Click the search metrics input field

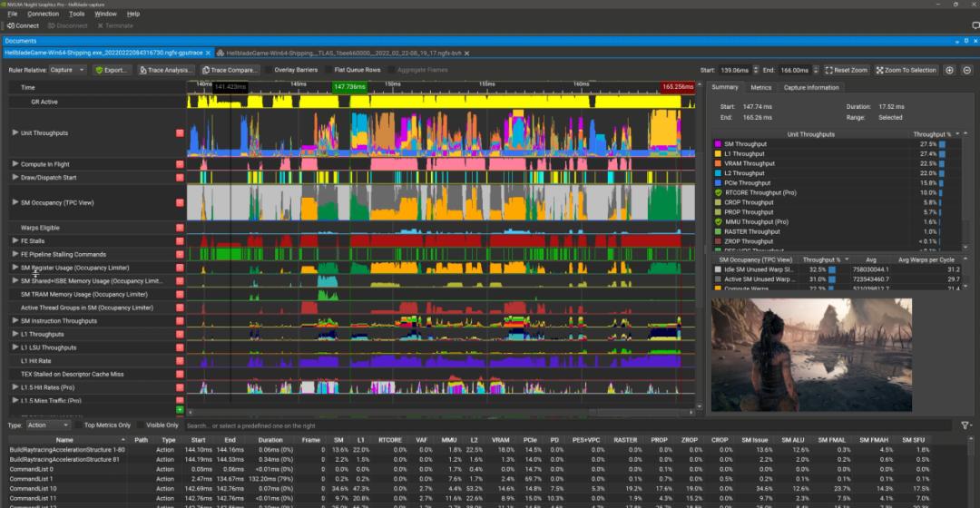pos(570,425)
